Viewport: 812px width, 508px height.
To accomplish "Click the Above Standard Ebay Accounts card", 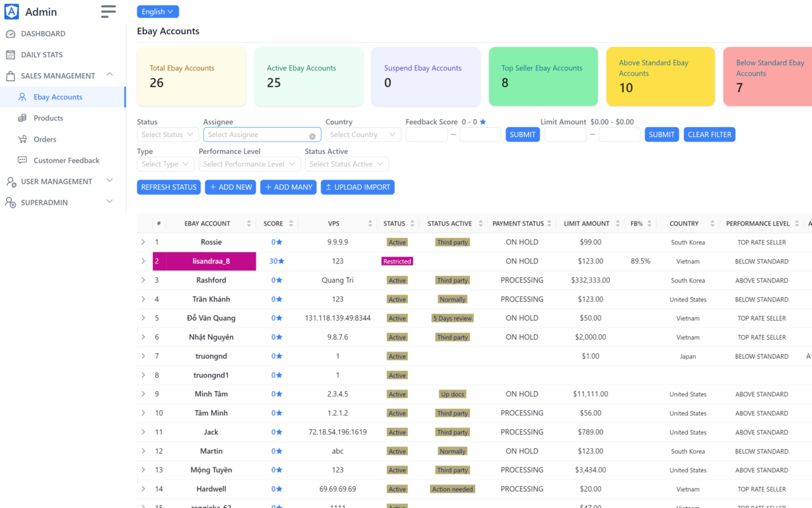I will pos(660,76).
